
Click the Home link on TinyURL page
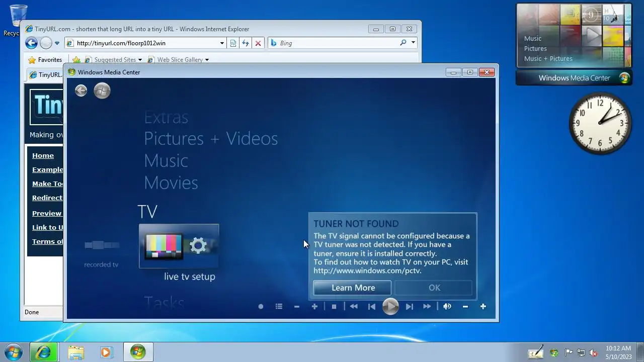point(43,155)
